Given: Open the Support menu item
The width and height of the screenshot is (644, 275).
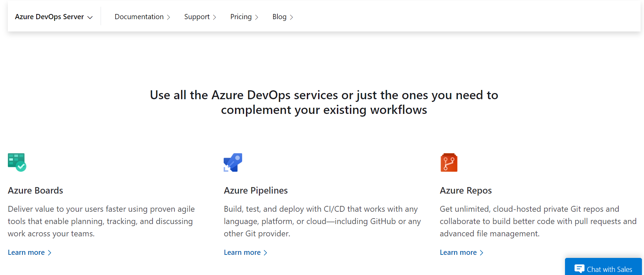Looking at the screenshot, I should 200,17.
